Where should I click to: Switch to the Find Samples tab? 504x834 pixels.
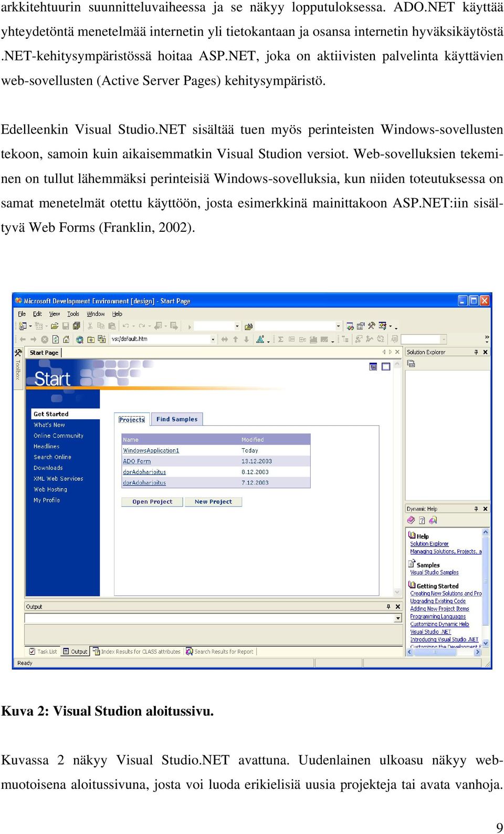tap(177, 419)
